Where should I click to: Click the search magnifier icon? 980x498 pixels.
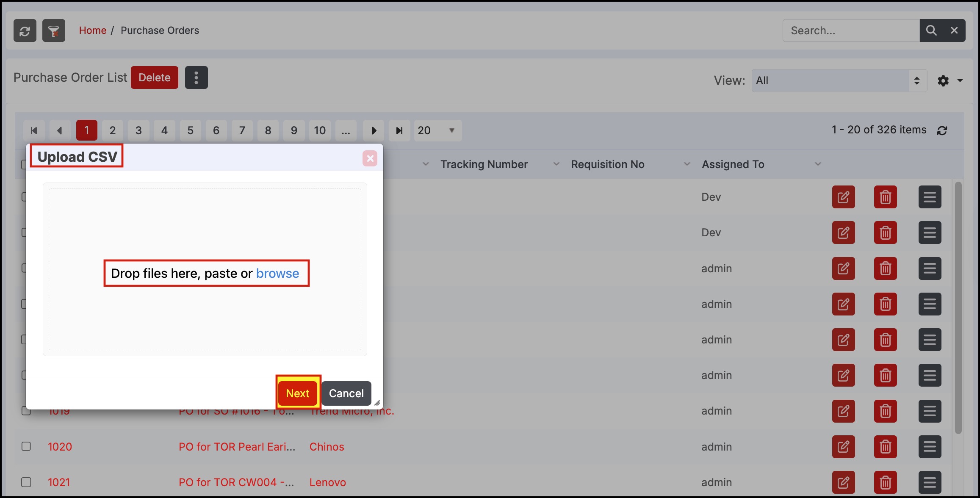click(931, 30)
